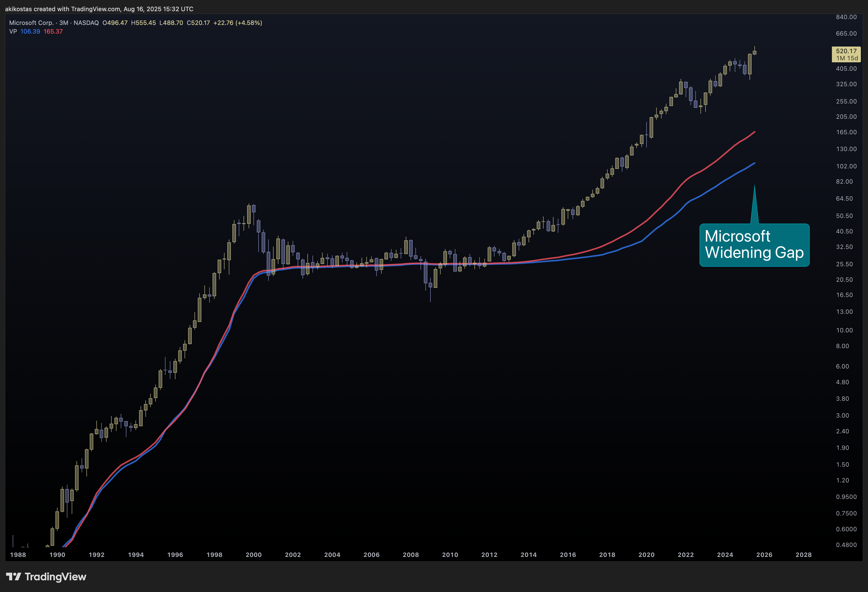Viewport: 868px width, 592px height.
Task: Click the open value O496.47
Action: point(115,23)
